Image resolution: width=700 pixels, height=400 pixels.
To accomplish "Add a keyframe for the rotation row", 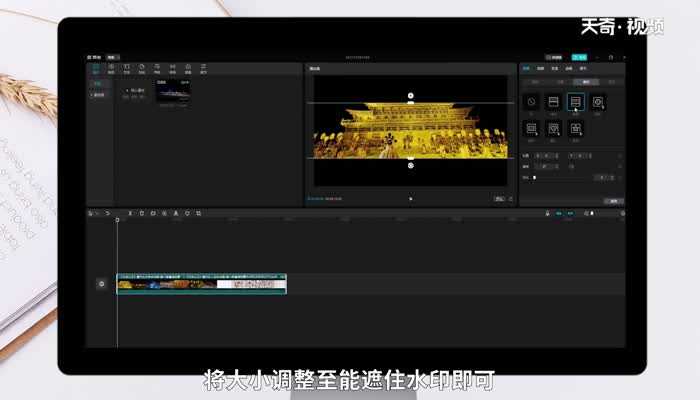I will (621, 166).
